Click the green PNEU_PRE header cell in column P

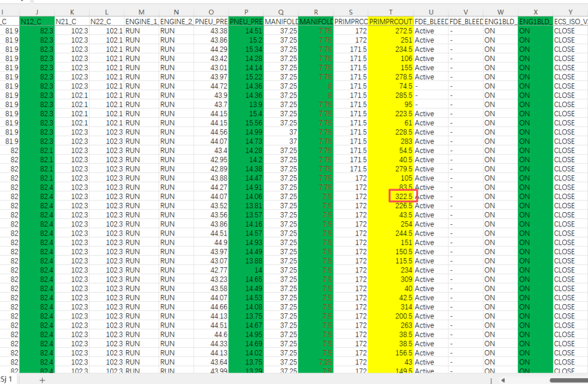point(246,21)
